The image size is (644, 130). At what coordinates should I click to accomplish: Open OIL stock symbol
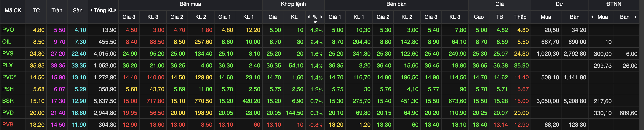(7, 42)
